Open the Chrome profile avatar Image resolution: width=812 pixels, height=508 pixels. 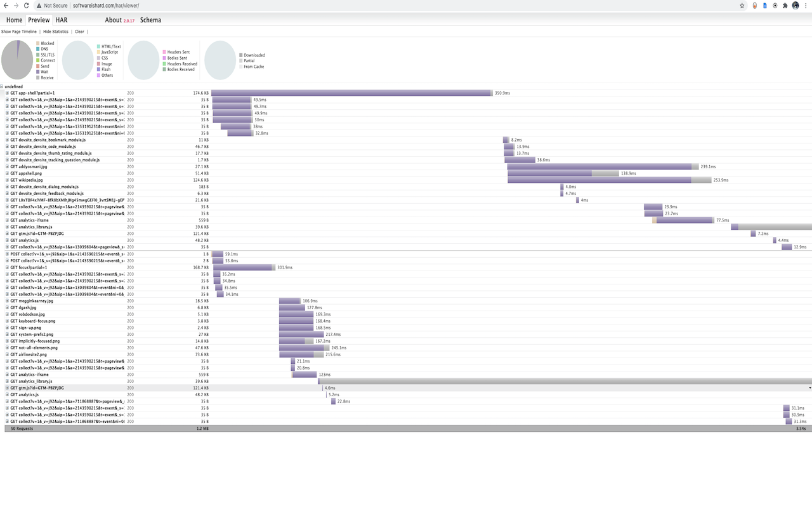point(796,6)
